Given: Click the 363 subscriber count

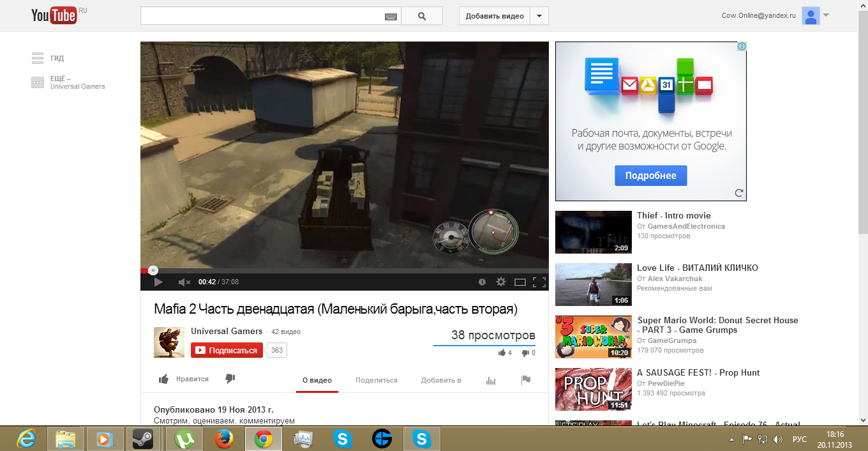Looking at the screenshot, I should 276,350.
